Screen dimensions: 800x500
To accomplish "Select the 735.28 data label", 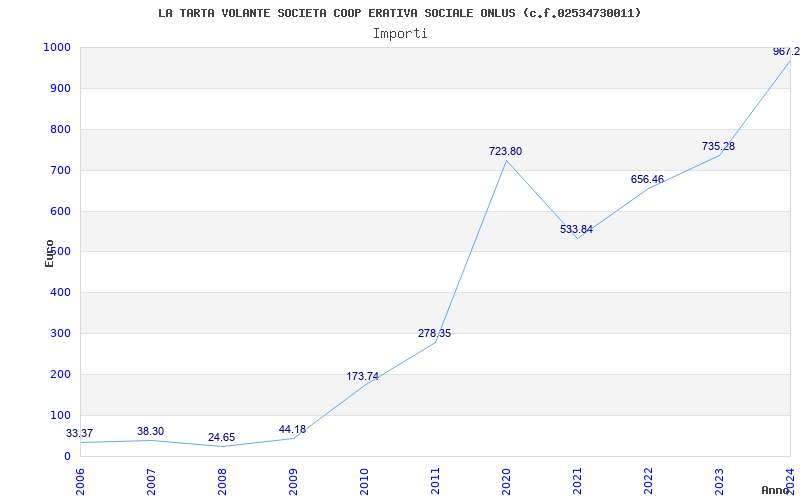I will pos(718,147).
